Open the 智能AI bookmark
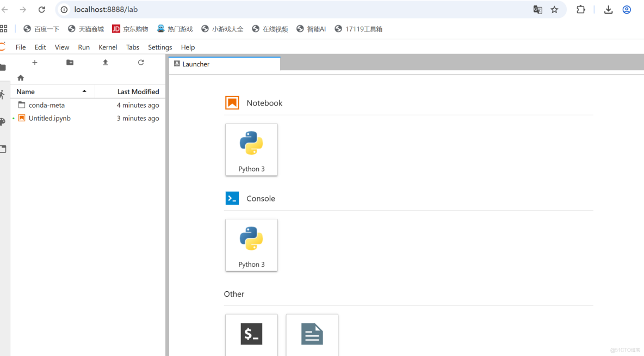Screen dimensions: 644x356 311,29
